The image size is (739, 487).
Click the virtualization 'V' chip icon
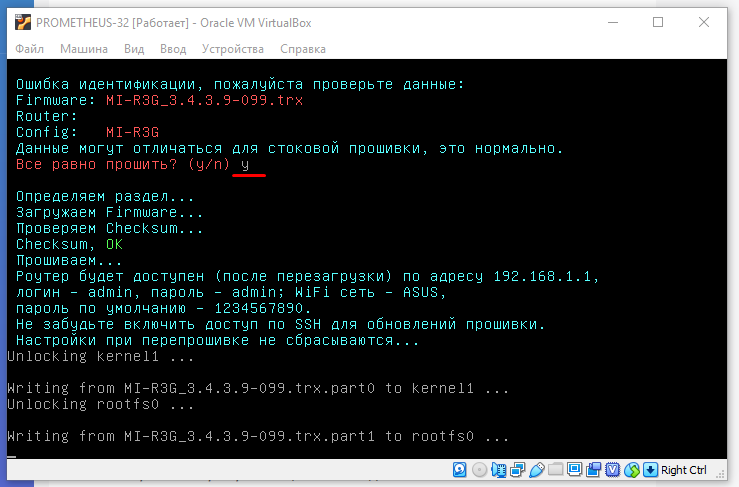(x=613, y=470)
